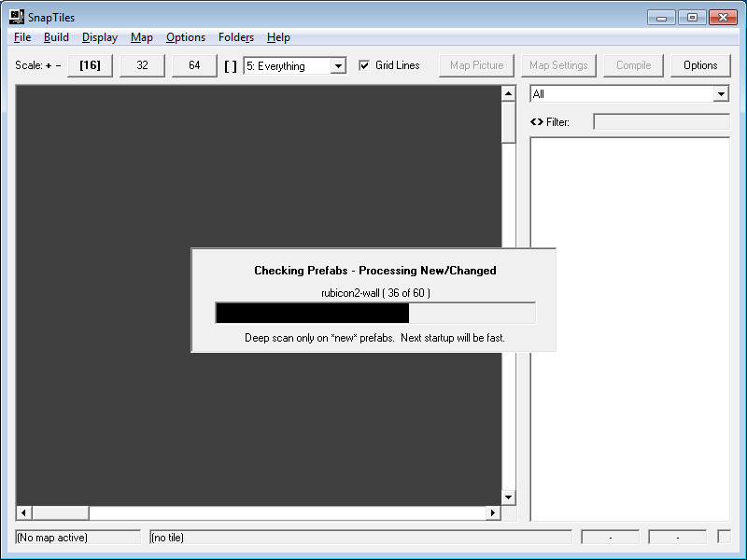The width and height of the screenshot is (747, 560).
Task: Click the square brackets [ ] icon
Action: [x=231, y=66]
